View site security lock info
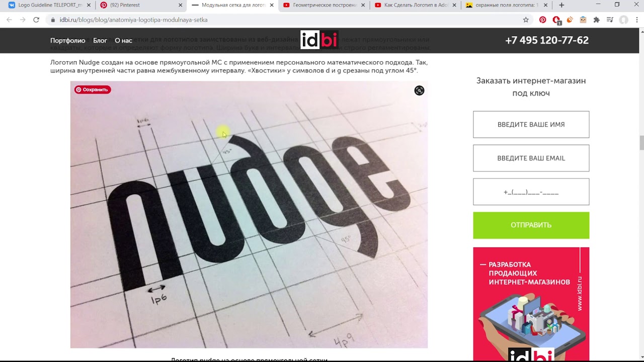 [53, 20]
